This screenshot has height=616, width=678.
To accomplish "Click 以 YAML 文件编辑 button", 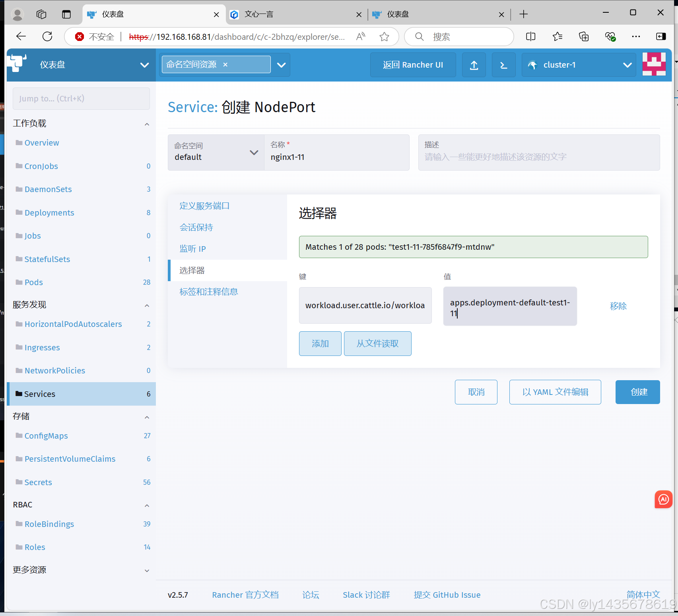I will pyautogui.click(x=555, y=392).
